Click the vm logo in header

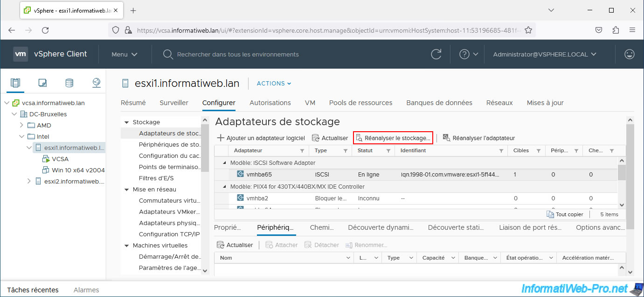(x=21, y=54)
